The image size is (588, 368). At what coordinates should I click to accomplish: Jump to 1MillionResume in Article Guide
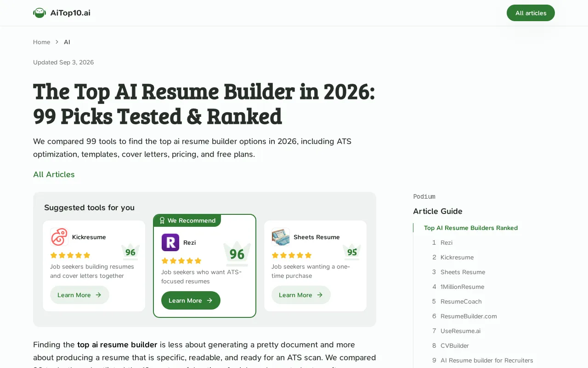(462, 287)
